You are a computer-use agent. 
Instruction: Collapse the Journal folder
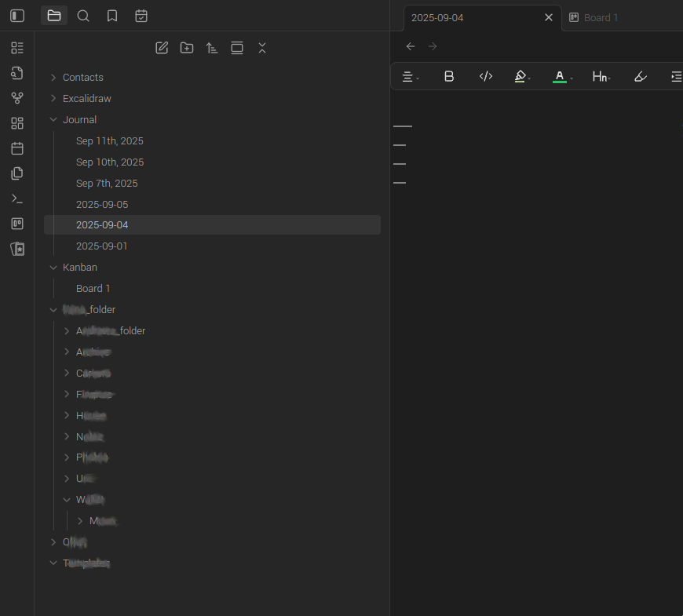click(x=53, y=120)
